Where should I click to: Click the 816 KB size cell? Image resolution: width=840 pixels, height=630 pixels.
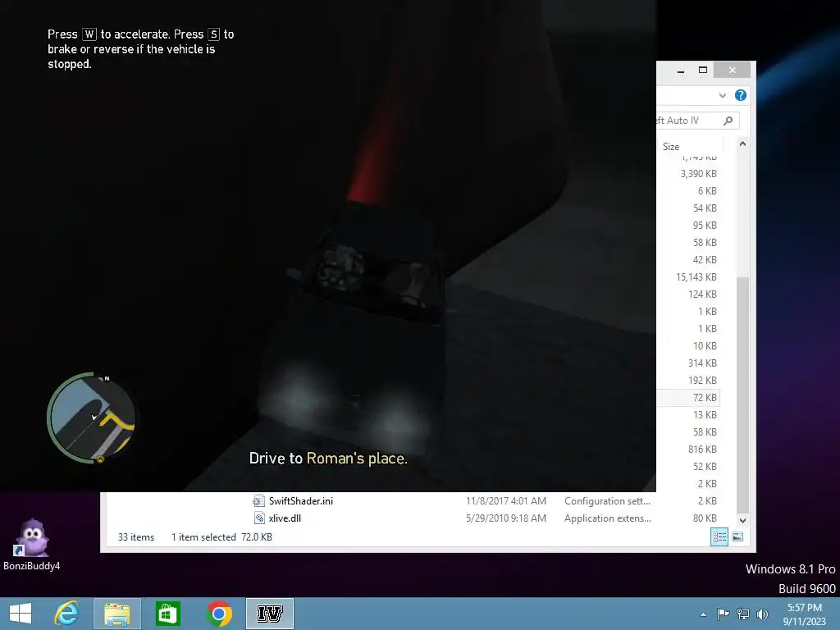[x=702, y=449]
